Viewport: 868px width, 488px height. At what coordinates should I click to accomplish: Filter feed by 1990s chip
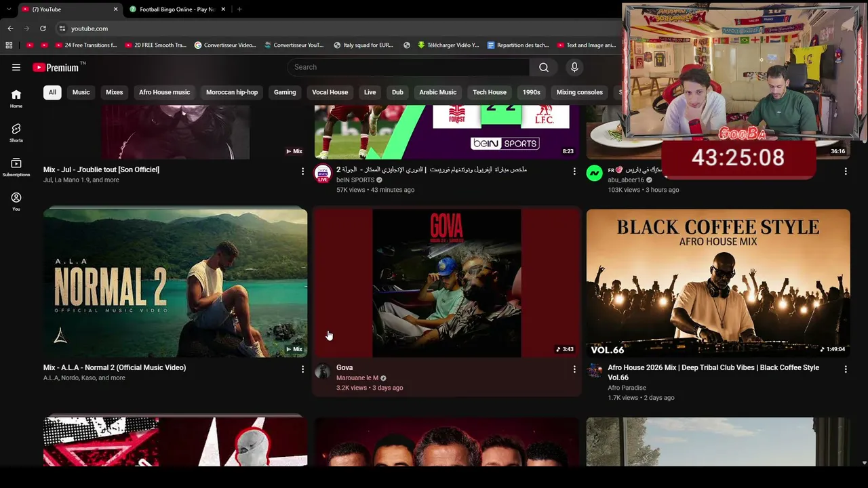532,92
